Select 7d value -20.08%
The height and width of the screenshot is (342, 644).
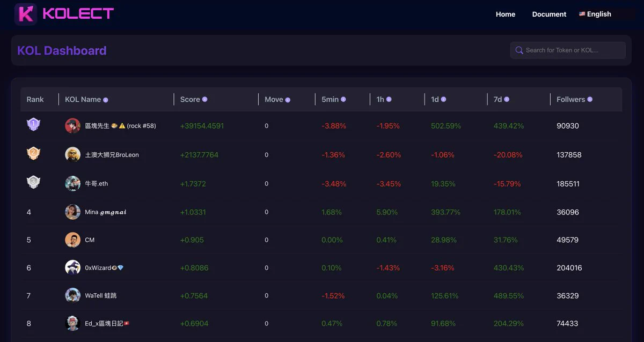508,155
